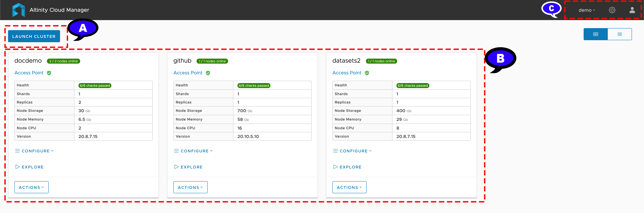Viewport: 644px width, 213px height.
Task: Open datasets2 Access Point link
Action: [347, 73]
